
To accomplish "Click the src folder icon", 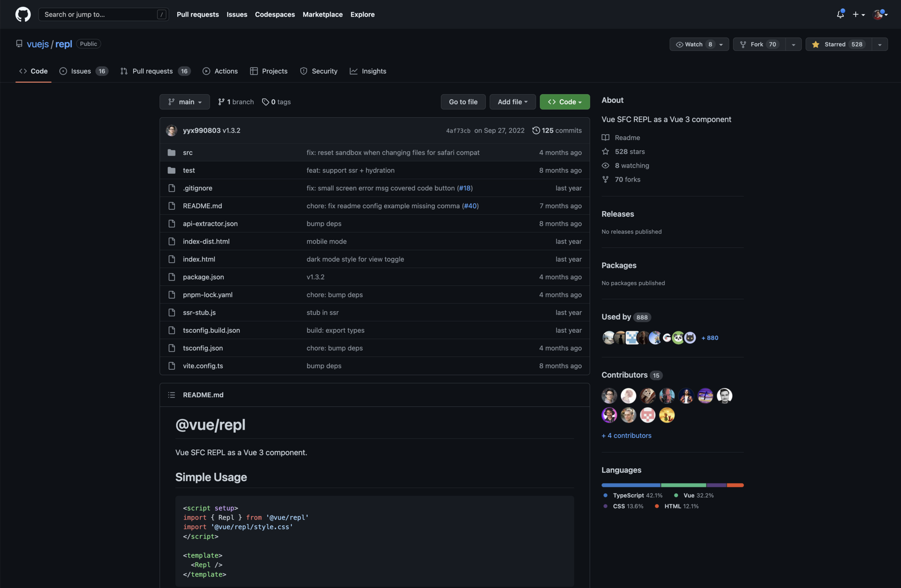I will 172,152.
